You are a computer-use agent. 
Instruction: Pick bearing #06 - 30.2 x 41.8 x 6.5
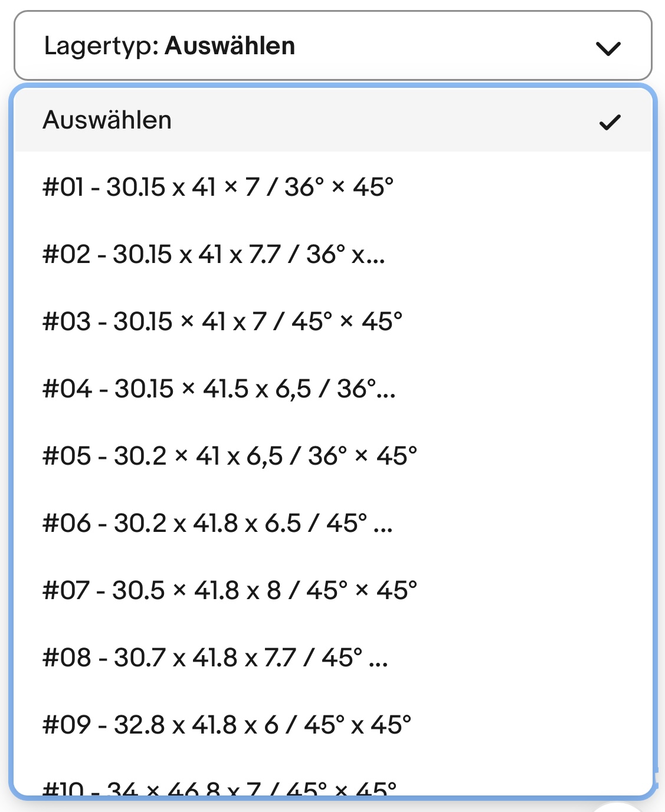pyautogui.click(x=217, y=524)
